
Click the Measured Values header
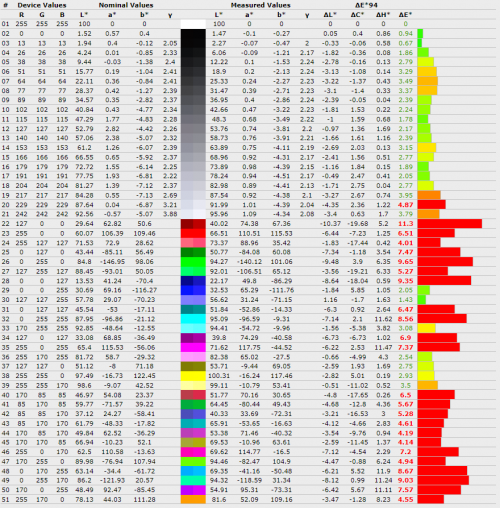pos(260,5)
